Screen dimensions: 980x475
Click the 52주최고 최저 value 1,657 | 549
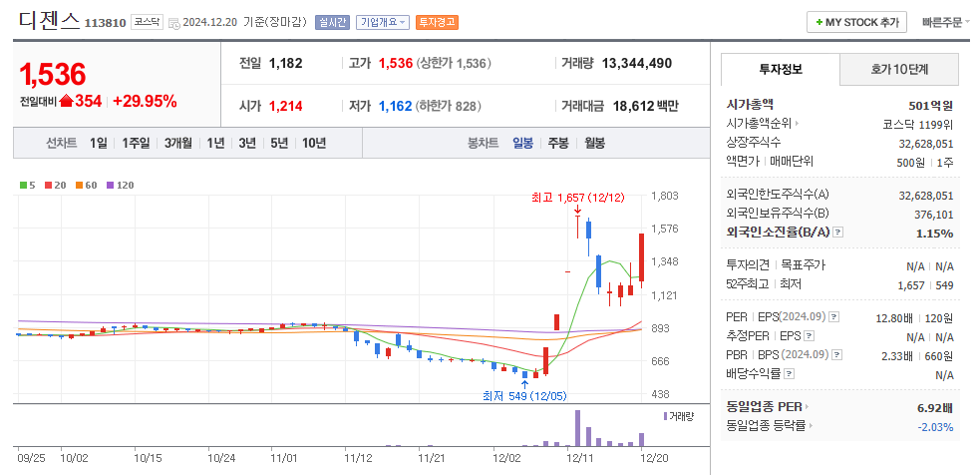pos(927,284)
